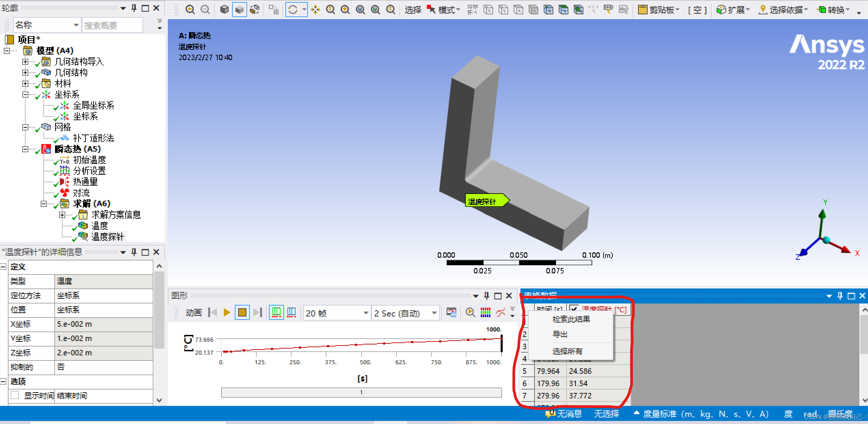The width and height of the screenshot is (868, 424).
Task: Click the result tracker curve icon in chart toolbar
Action: pyautogui.click(x=501, y=312)
